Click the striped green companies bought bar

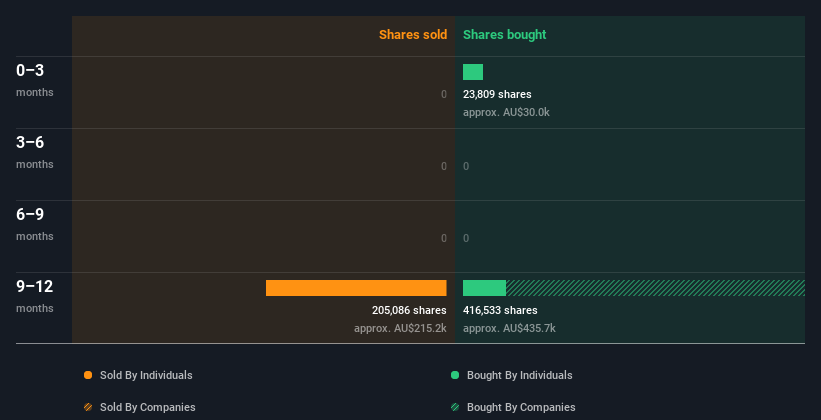point(655,288)
